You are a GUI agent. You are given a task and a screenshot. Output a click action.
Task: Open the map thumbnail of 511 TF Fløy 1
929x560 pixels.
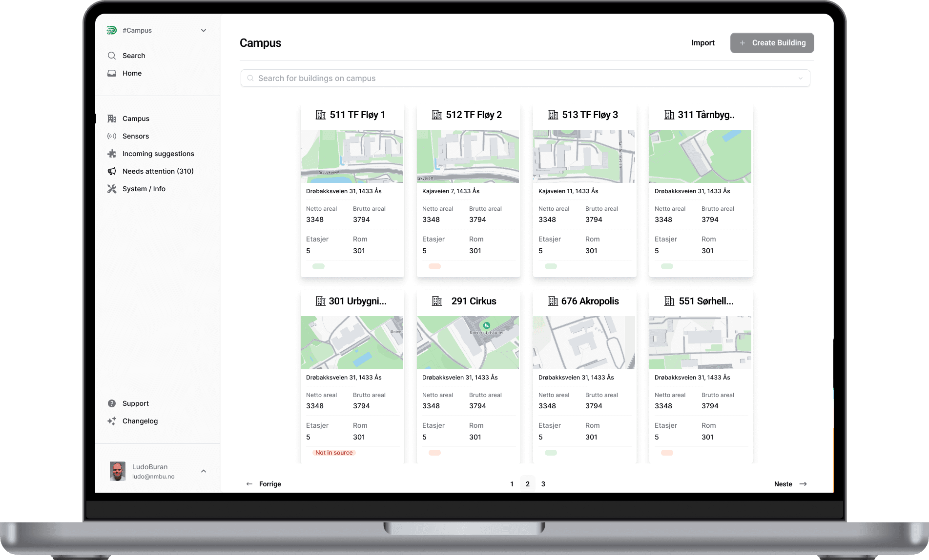[x=351, y=156]
